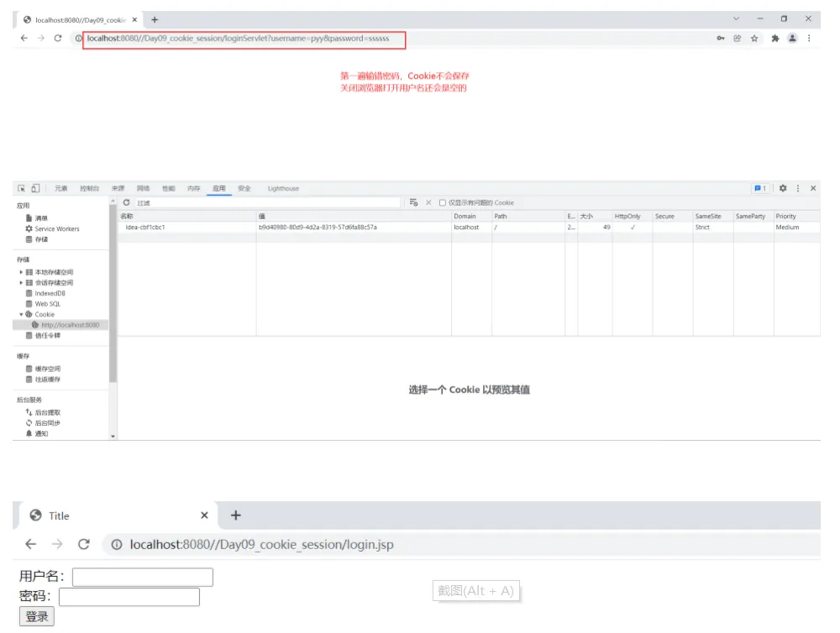Focus the 密码 password input field
The width and height of the screenshot is (840, 633).
(x=129, y=597)
